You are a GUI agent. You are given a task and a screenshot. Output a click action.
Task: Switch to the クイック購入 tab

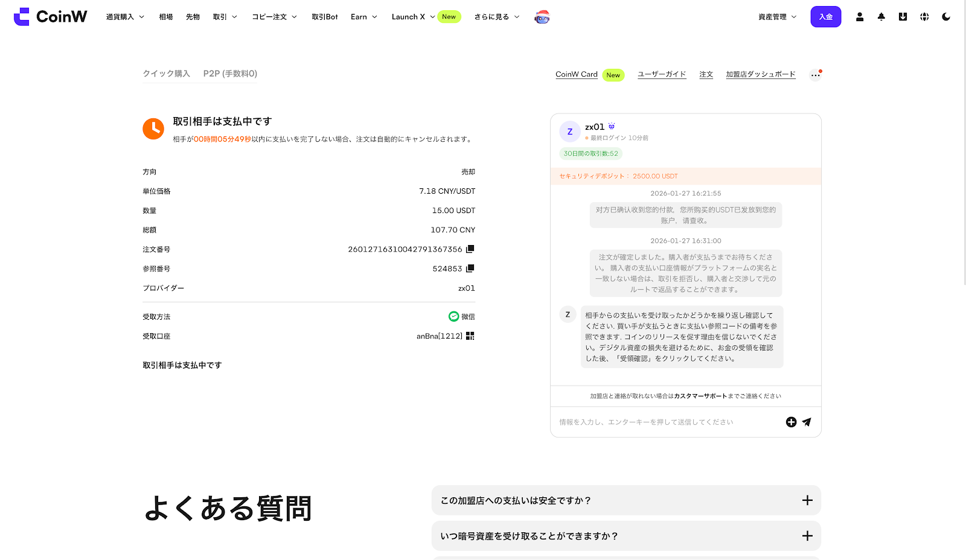pyautogui.click(x=166, y=74)
